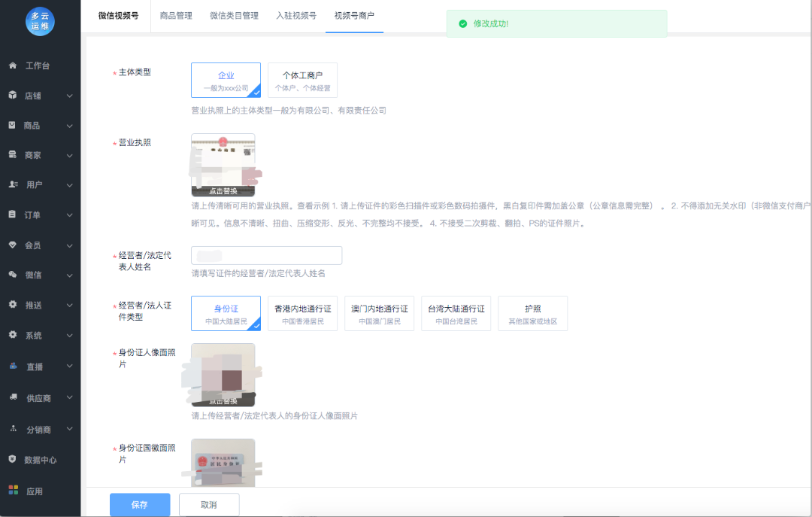The height and width of the screenshot is (517, 812).
Task: Click the 保存 button
Action: [x=140, y=505]
